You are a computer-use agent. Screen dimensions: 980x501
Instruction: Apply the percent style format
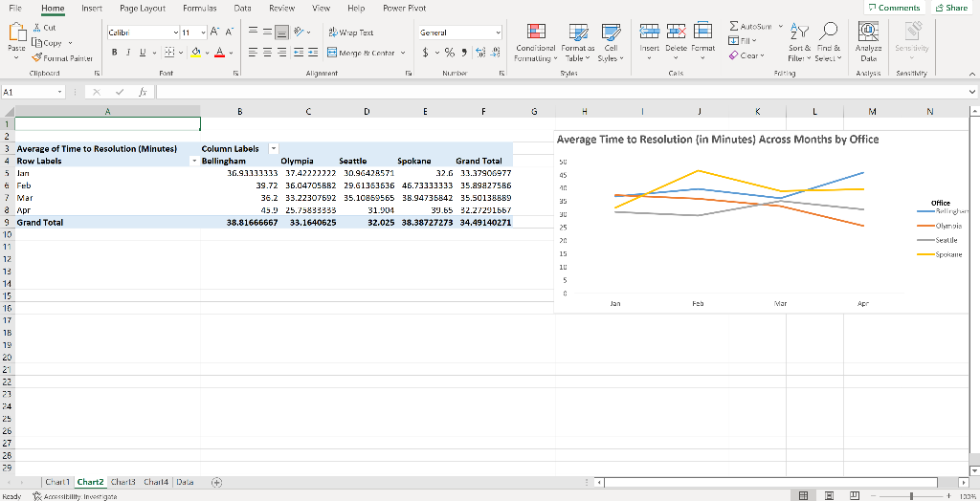(x=450, y=53)
